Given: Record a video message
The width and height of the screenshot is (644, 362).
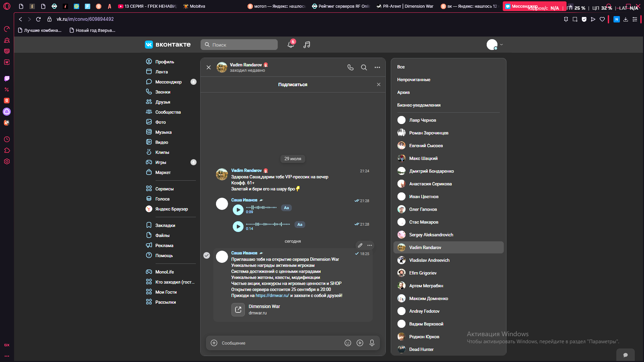Looking at the screenshot, I should (360, 343).
